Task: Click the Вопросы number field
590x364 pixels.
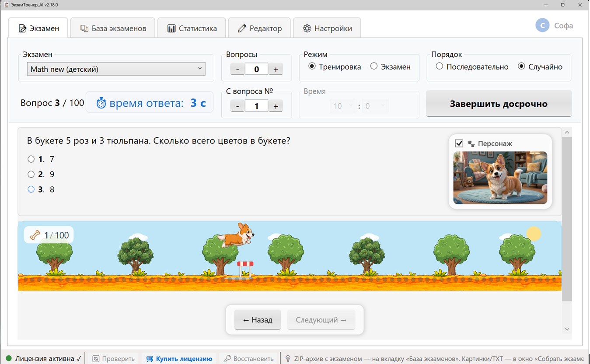Action: click(256, 69)
